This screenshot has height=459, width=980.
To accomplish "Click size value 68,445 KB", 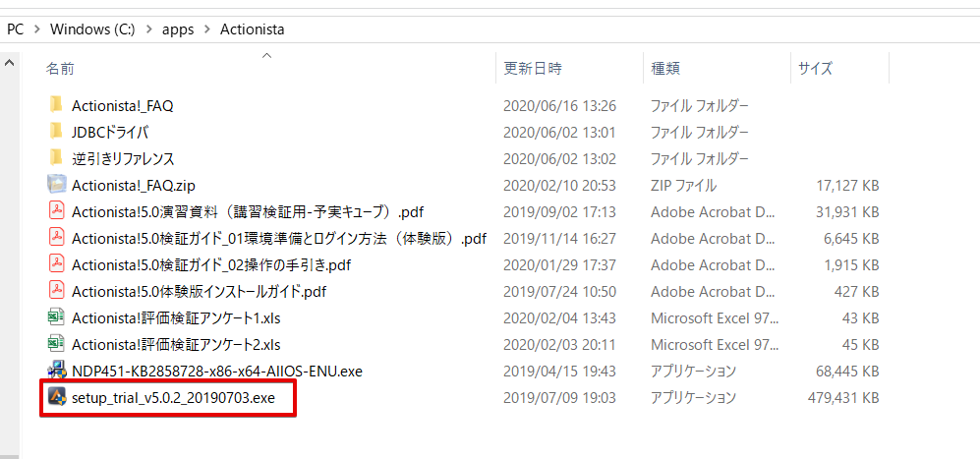I will click(x=847, y=371).
